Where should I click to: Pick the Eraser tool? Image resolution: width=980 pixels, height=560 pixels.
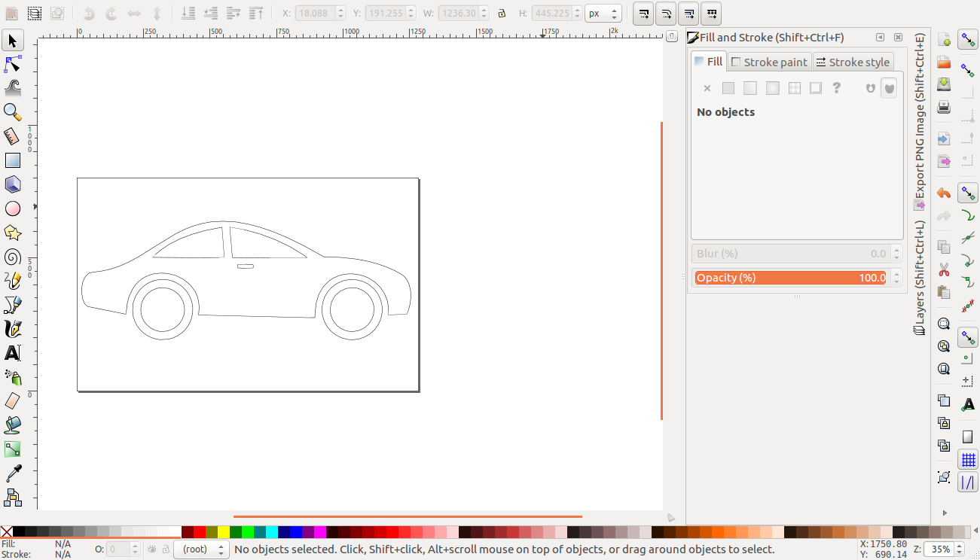click(x=13, y=401)
